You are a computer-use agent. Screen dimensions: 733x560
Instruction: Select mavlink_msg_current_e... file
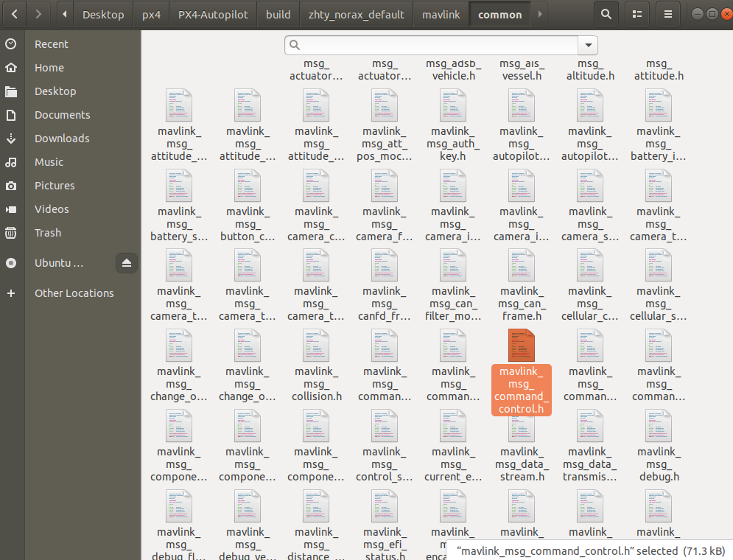pyautogui.click(x=453, y=446)
